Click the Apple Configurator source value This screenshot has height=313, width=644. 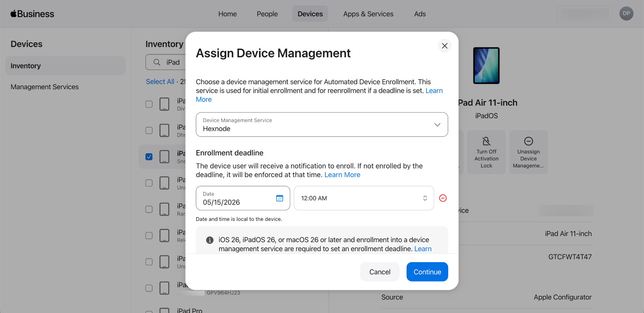(x=563, y=297)
